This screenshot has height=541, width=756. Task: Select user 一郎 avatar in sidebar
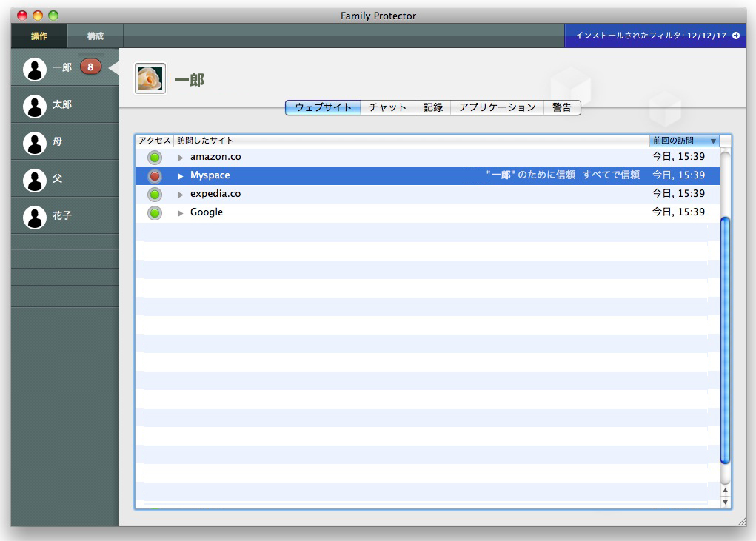click(x=35, y=70)
